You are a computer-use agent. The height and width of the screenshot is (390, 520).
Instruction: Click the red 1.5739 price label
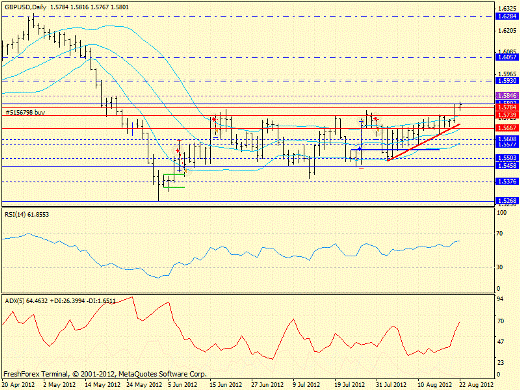tap(507, 115)
